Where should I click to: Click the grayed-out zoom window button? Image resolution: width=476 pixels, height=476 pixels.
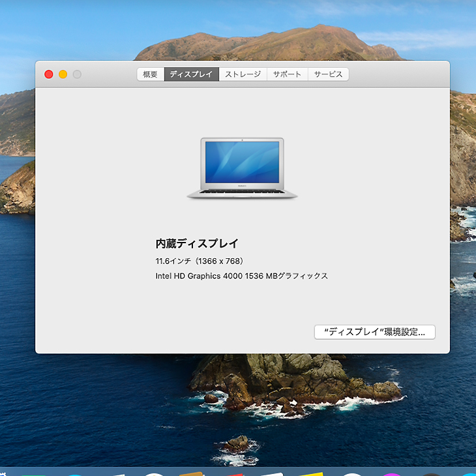pyautogui.click(x=77, y=74)
